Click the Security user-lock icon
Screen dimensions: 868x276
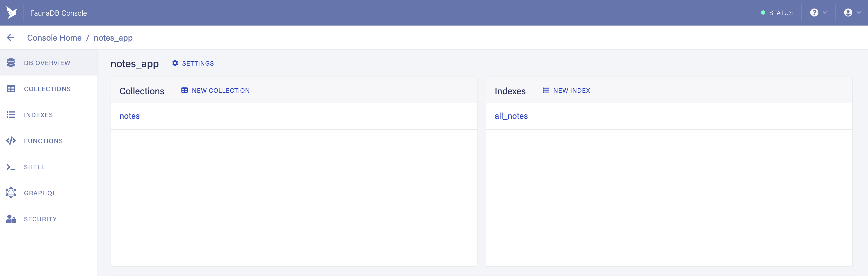(11, 219)
